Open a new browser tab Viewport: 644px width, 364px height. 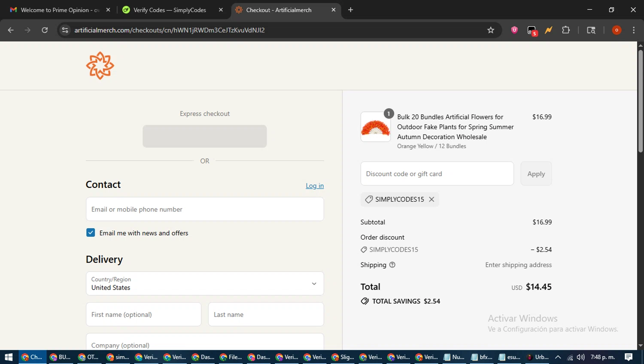351,10
